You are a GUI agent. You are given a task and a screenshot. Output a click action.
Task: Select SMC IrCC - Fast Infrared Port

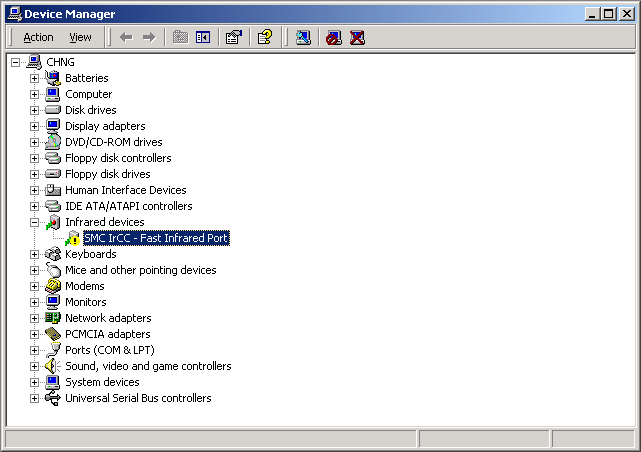(156, 238)
